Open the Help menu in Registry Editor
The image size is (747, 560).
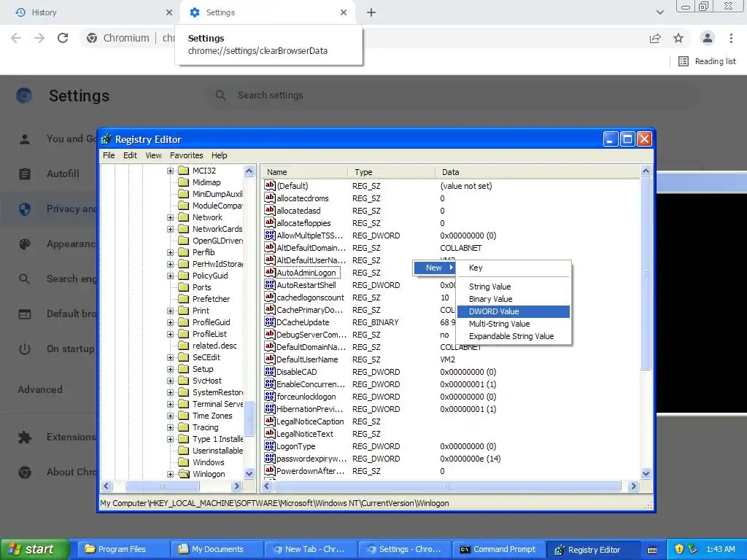click(219, 155)
